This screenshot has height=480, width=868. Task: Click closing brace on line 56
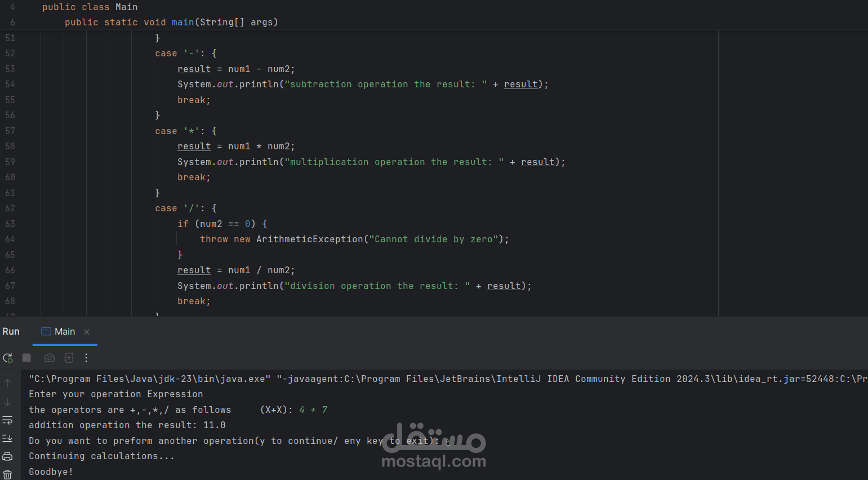[x=158, y=115]
